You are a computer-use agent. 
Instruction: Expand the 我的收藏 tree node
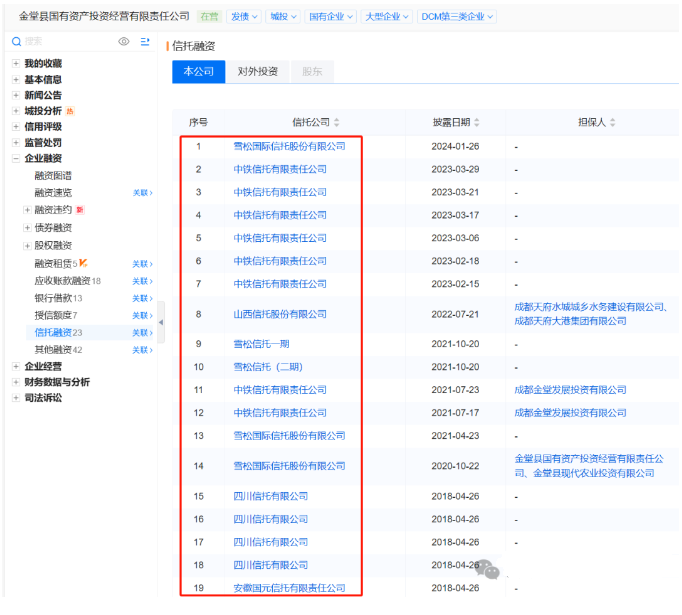coord(16,64)
